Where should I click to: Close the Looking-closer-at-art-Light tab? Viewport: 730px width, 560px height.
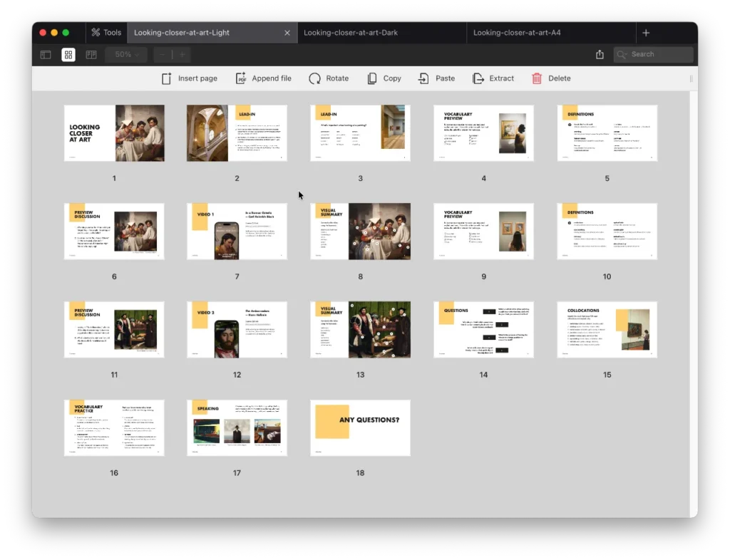coord(287,33)
